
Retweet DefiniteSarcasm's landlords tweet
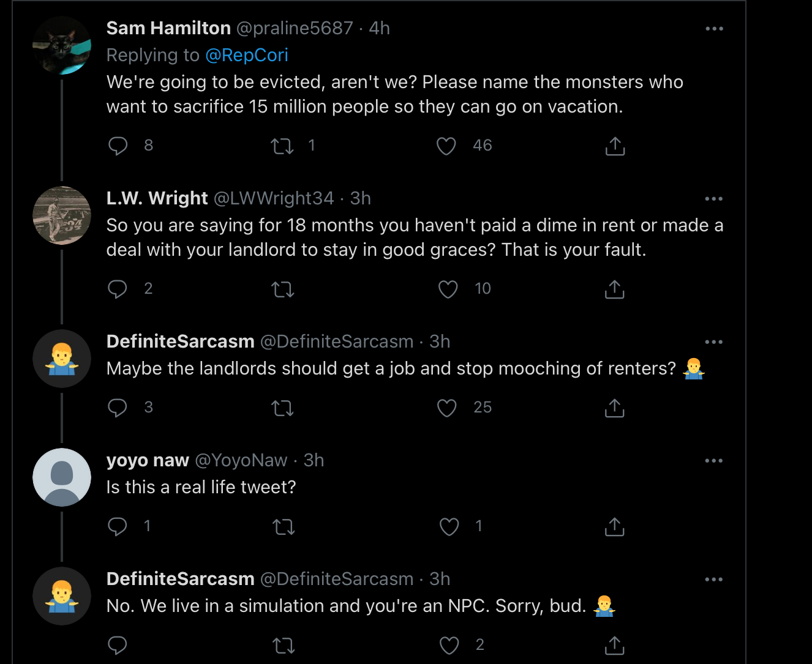tap(283, 408)
